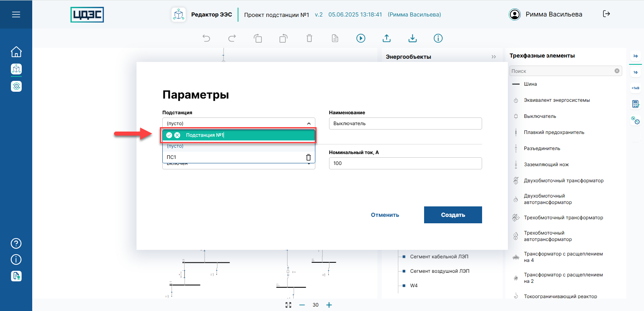Run calculation with the play icon

pos(361,38)
